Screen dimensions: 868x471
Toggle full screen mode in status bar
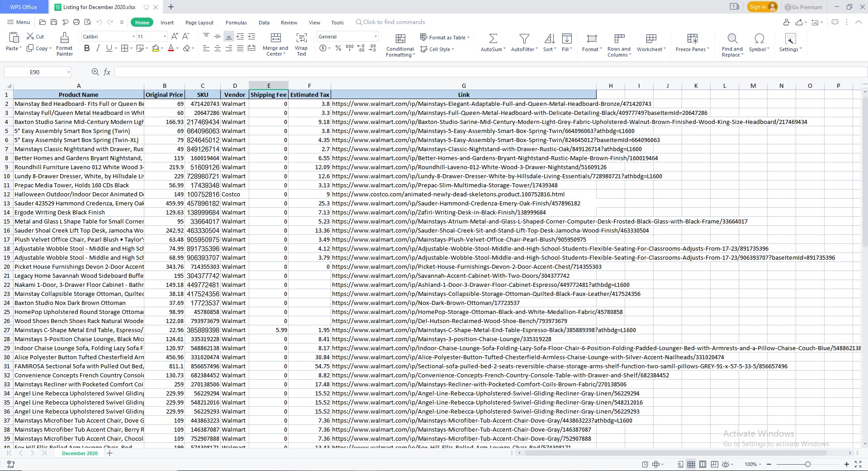click(858, 464)
